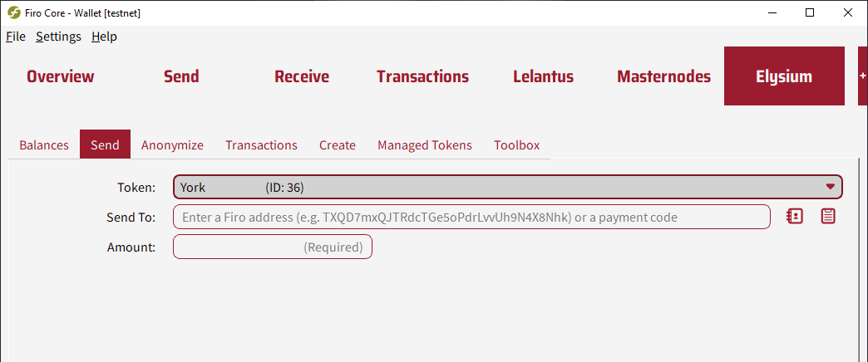
Task: Select the Anonymize tab
Action: pyautogui.click(x=172, y=144)
